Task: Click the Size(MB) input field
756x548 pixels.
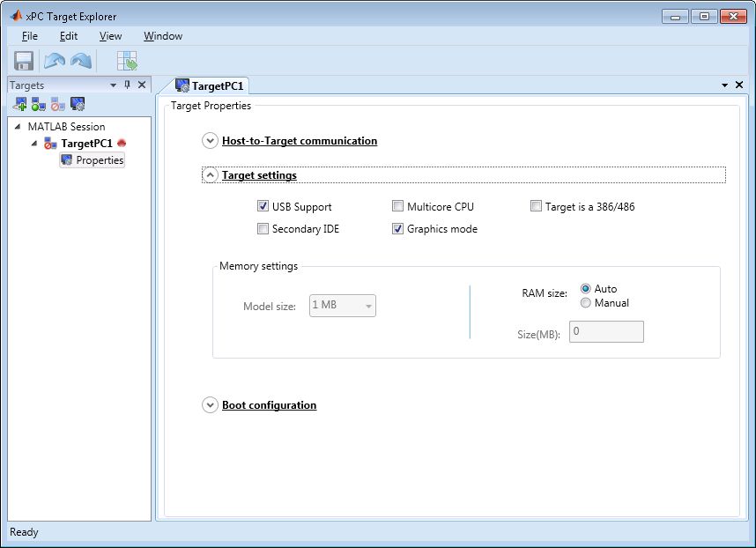Action: (x=606, y=331)
